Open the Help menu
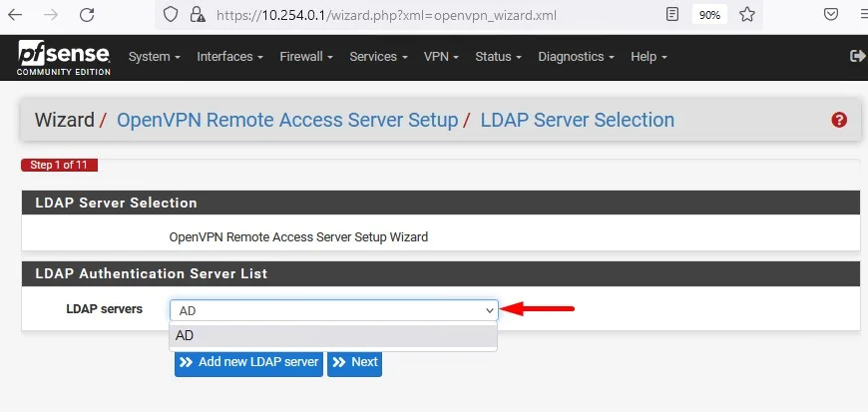This screenshot has height=412, width=868. pyautogui.click(x=649, y=57)
